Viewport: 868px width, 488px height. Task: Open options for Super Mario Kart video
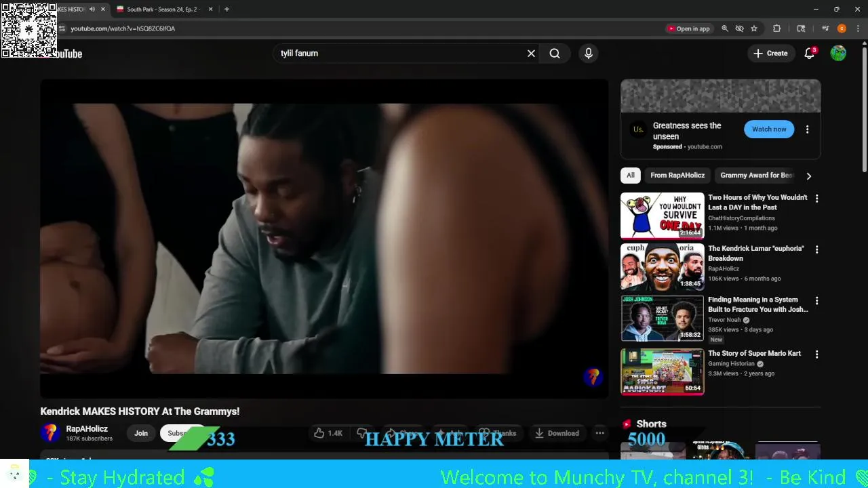816,354
